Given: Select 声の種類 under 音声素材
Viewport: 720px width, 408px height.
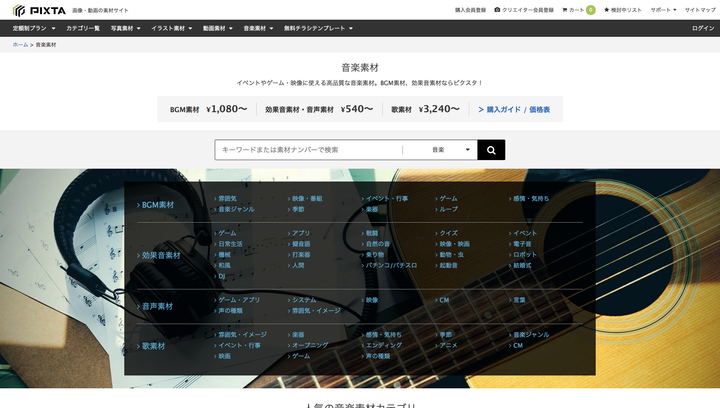Looking at the screenshot, I should point(228,311).
